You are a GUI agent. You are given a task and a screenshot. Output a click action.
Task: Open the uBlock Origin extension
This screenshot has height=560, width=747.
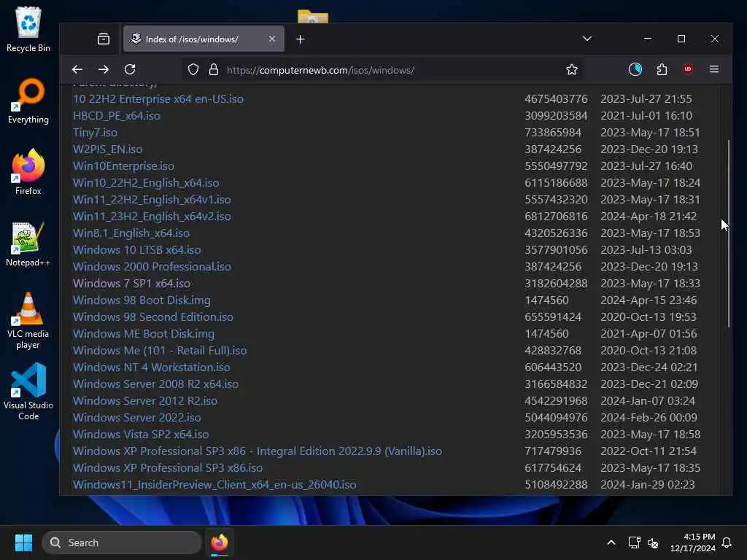(x=687, y=69)
